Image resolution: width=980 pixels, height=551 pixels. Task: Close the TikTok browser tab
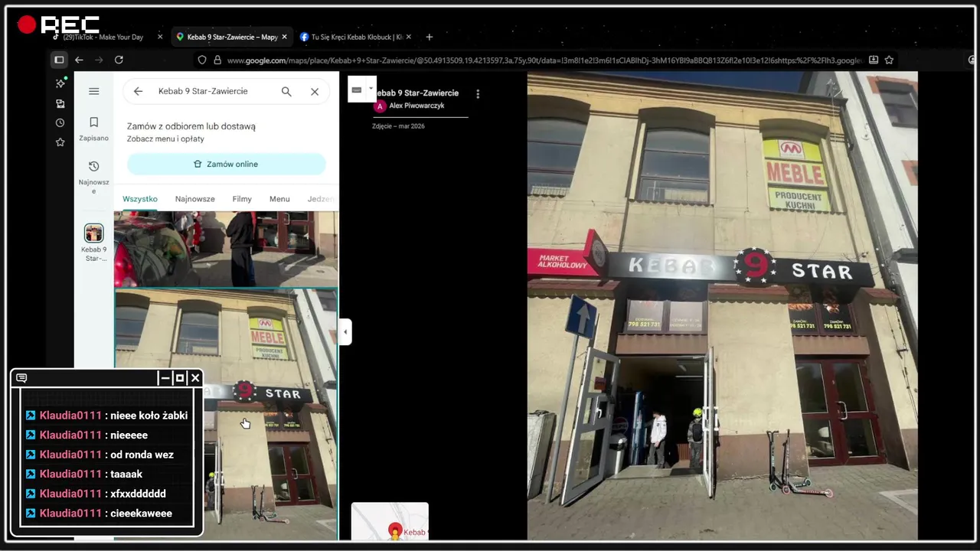pos(160,37)
